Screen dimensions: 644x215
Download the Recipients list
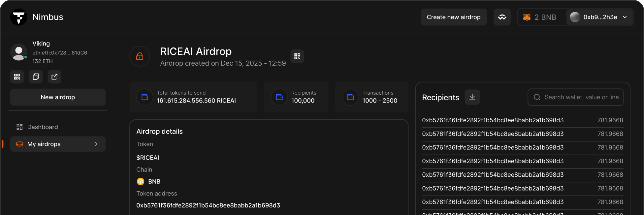[472, 97]
